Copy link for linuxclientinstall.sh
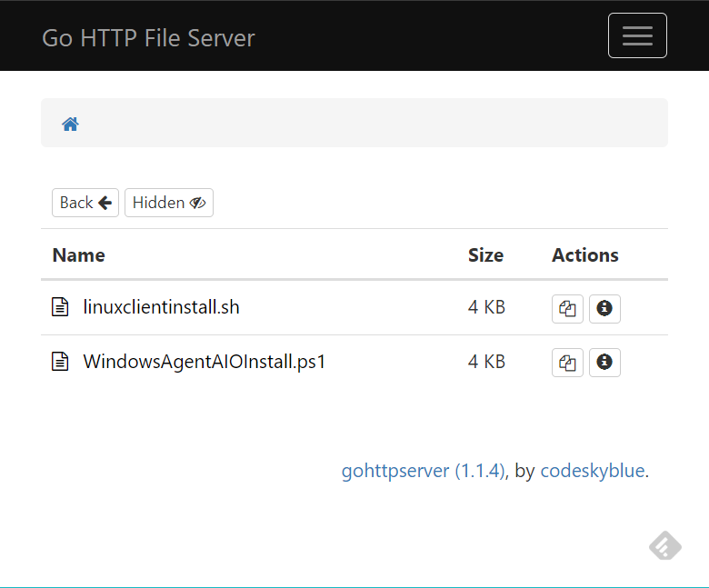The height and width of the screenshot is (588, 709). tap(567, 309)
